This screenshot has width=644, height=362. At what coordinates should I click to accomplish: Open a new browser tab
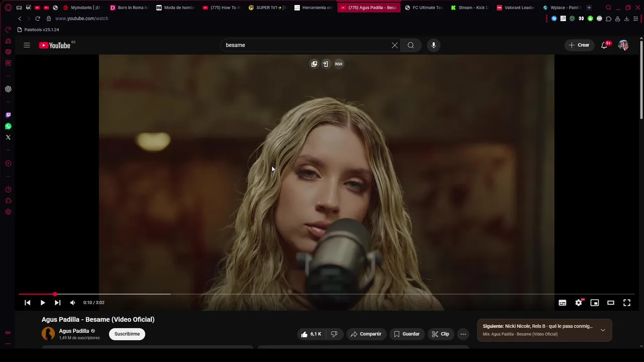click(589, 8)
